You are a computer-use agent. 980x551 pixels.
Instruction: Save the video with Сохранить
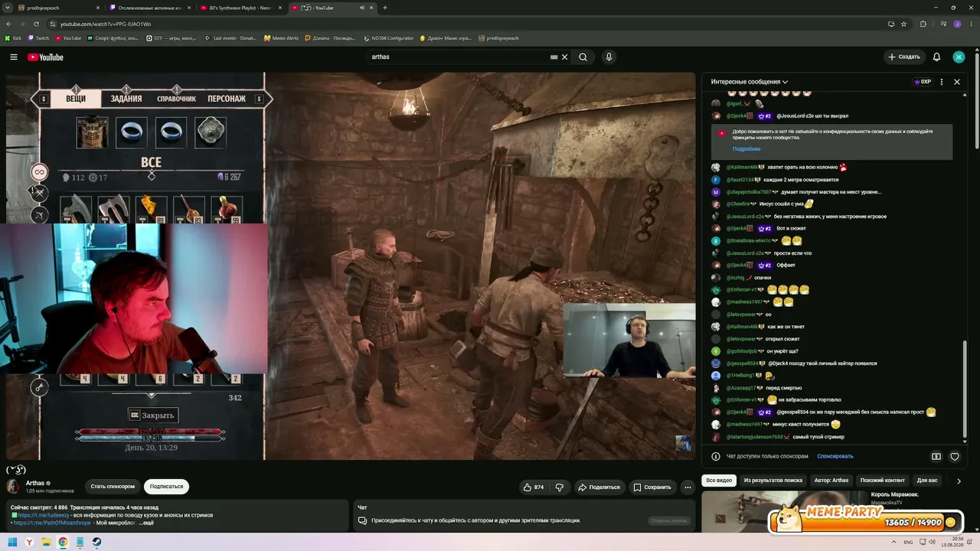click(x=652, y=487)
